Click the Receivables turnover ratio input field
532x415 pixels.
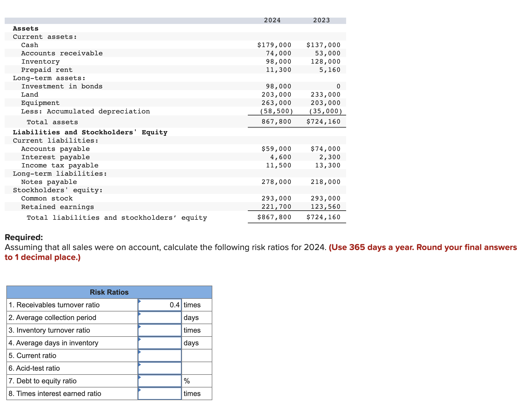[x=160, y=305]
